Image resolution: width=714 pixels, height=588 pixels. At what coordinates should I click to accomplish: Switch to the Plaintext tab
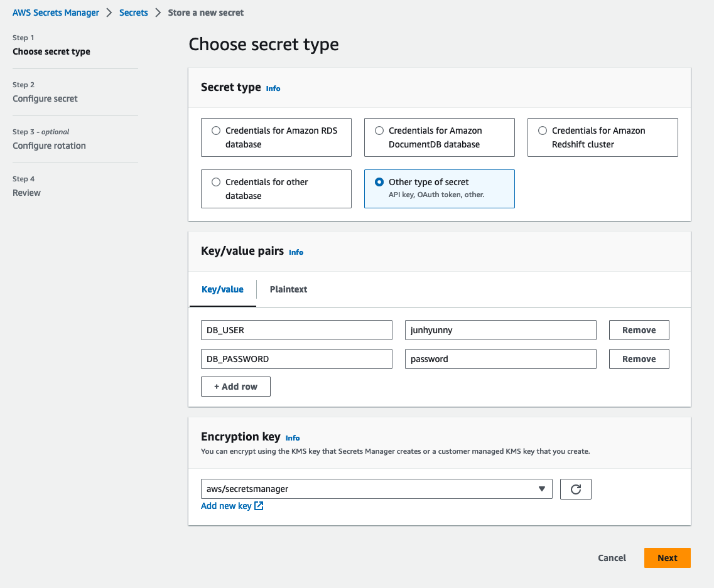coord(288,289)
